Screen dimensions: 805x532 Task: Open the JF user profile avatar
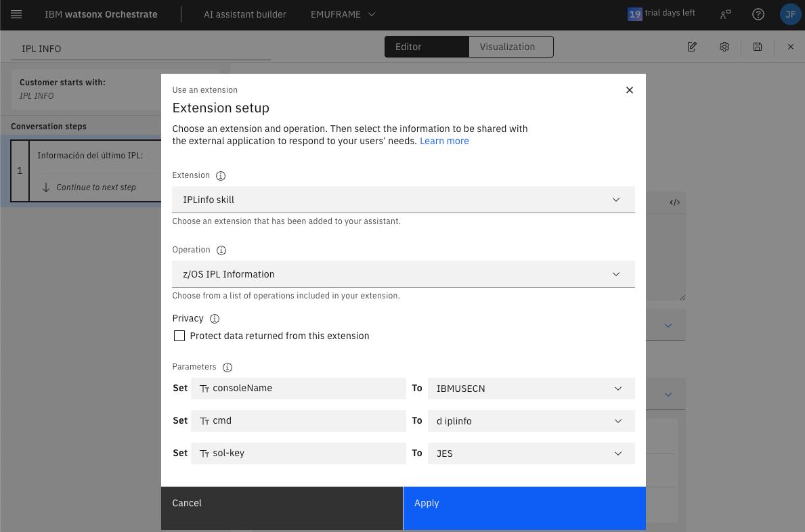[x=790, y=14]
